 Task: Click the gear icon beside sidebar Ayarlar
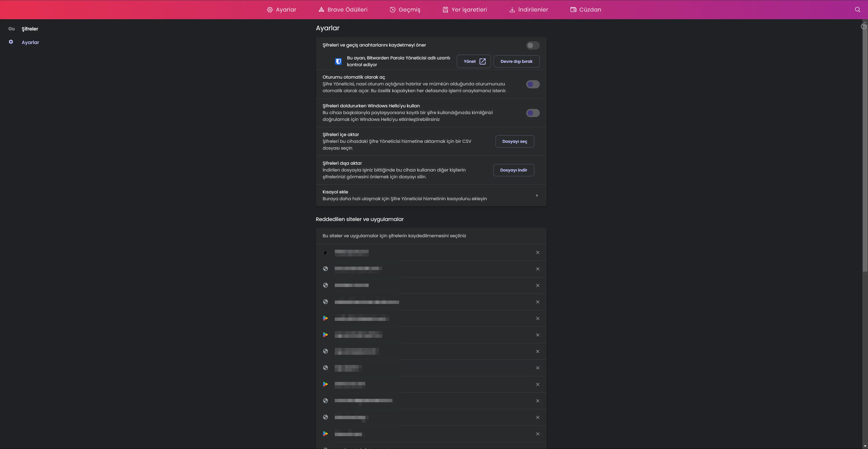click(x=11, y=42)
